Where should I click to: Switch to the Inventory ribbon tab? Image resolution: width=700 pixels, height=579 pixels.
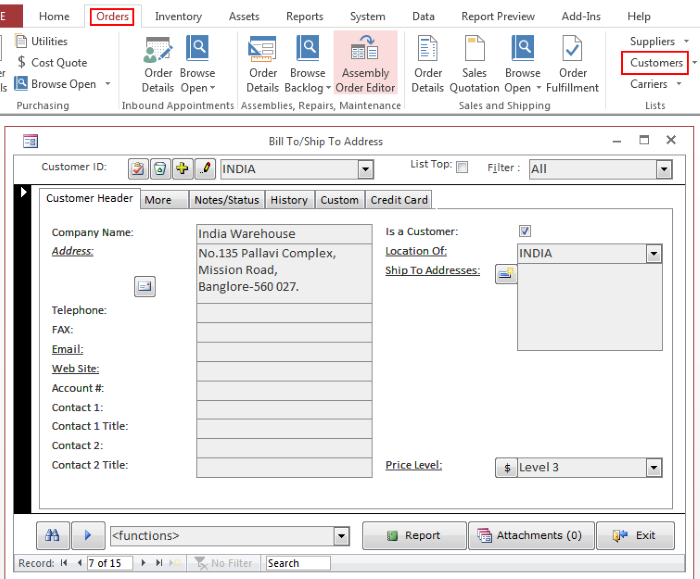178,17
